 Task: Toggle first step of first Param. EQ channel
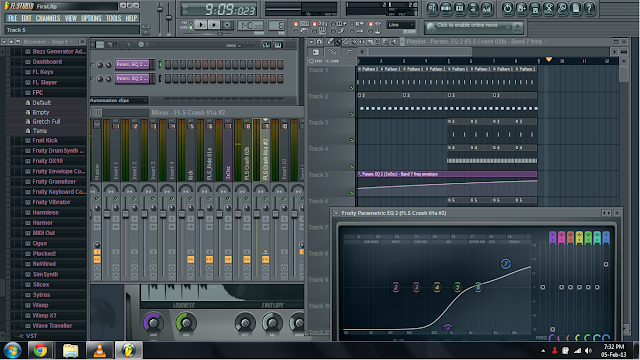[x=168, y=64]
